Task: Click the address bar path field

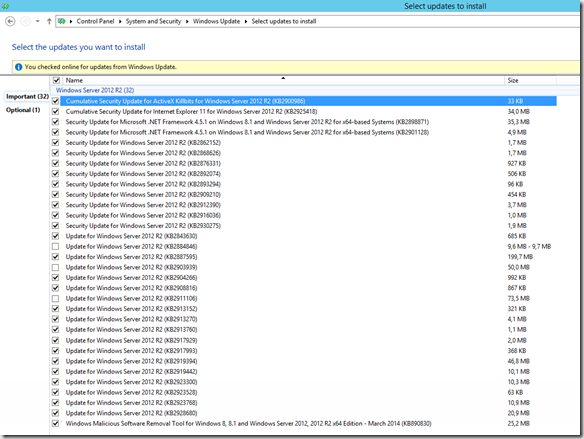Action: (318, 22)
